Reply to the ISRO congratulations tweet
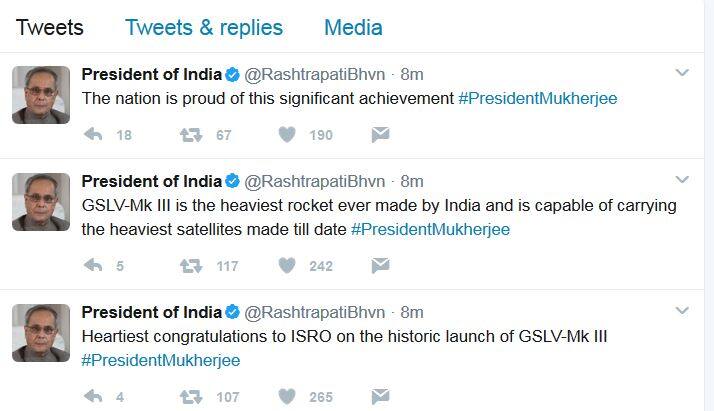714x411 pixels. (x=92, y=397)
